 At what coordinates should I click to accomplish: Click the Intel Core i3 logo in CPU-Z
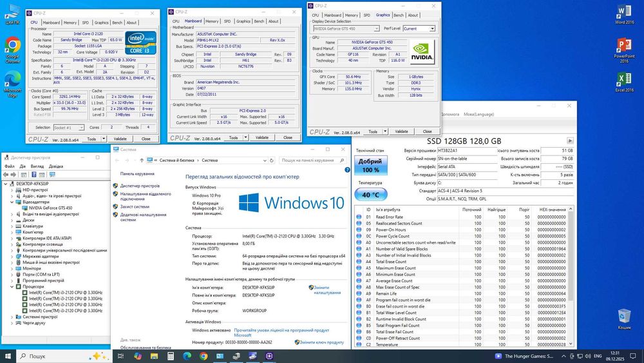point(140,43)
